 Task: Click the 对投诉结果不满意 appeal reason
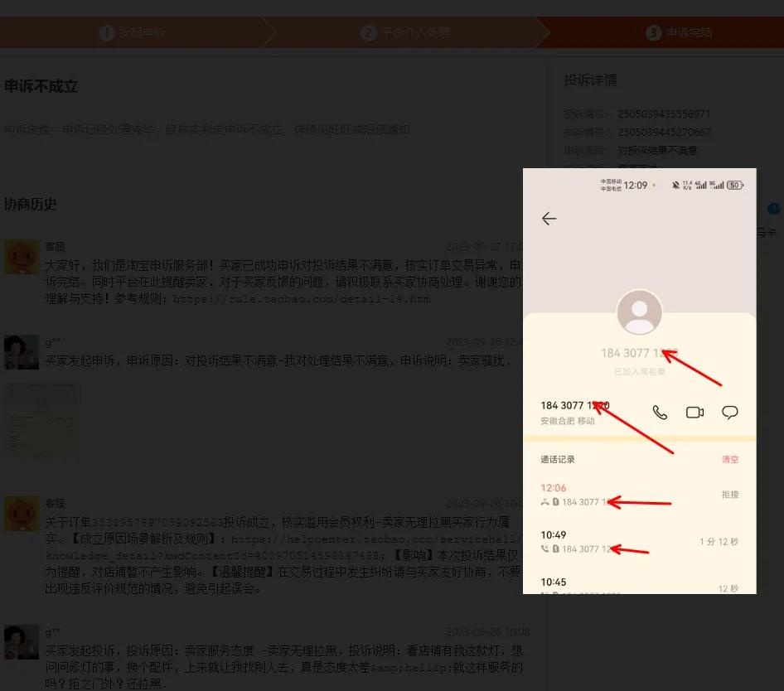click(657, 150)
